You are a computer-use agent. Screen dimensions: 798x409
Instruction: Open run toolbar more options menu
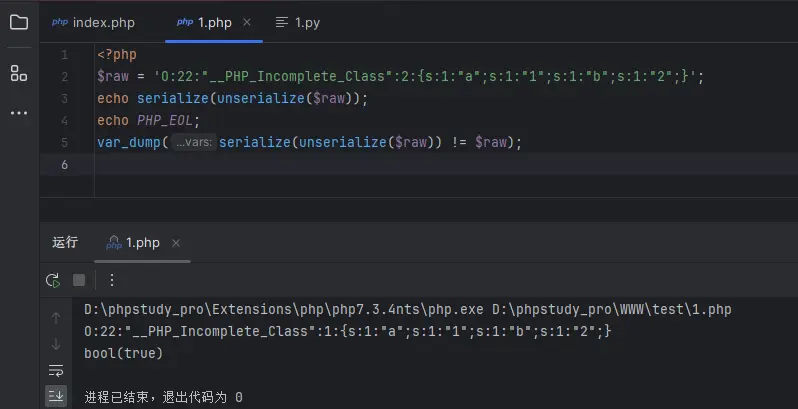point(112,280)
